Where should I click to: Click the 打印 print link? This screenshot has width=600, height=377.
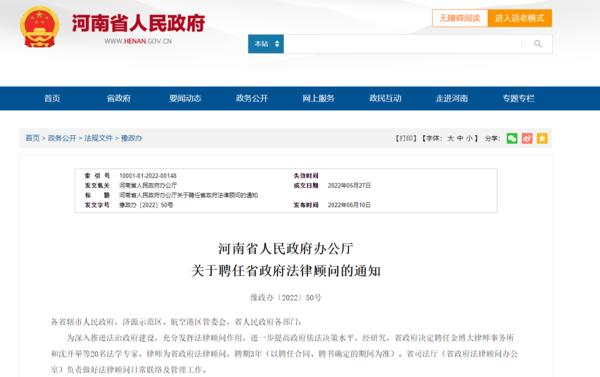tap(406, 138)
